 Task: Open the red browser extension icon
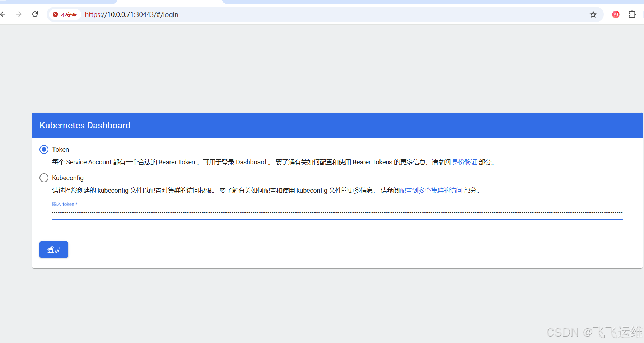click(616, 15)
